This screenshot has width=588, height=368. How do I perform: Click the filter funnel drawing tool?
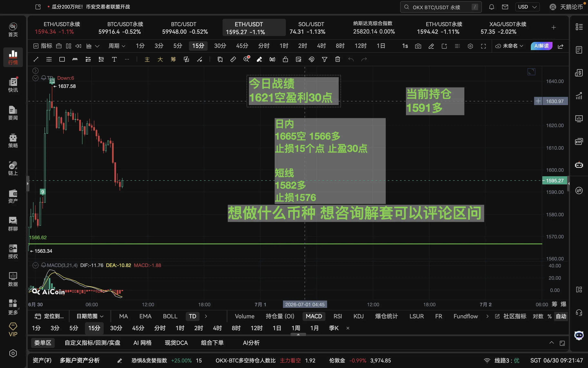[x=324, y=59]
